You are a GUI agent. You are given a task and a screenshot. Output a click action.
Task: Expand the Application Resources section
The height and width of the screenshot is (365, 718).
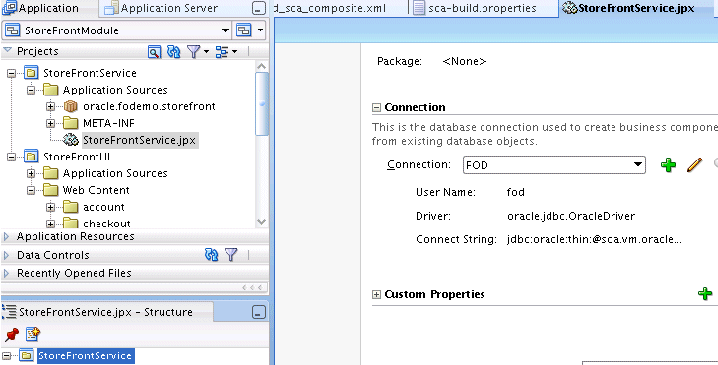tap(6, 236)
